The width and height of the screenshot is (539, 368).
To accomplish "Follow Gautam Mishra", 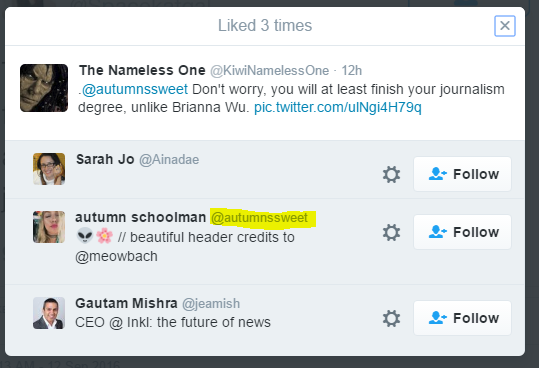I will [x=462, y=318].
